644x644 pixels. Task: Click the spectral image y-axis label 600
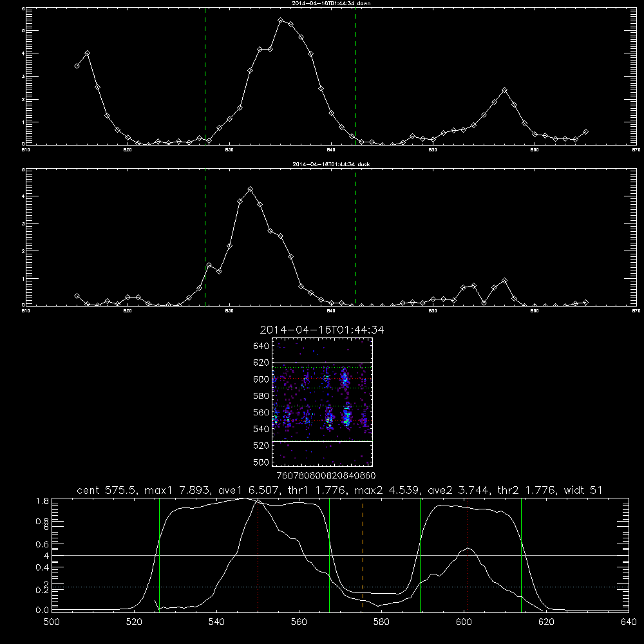click(261, 379)
